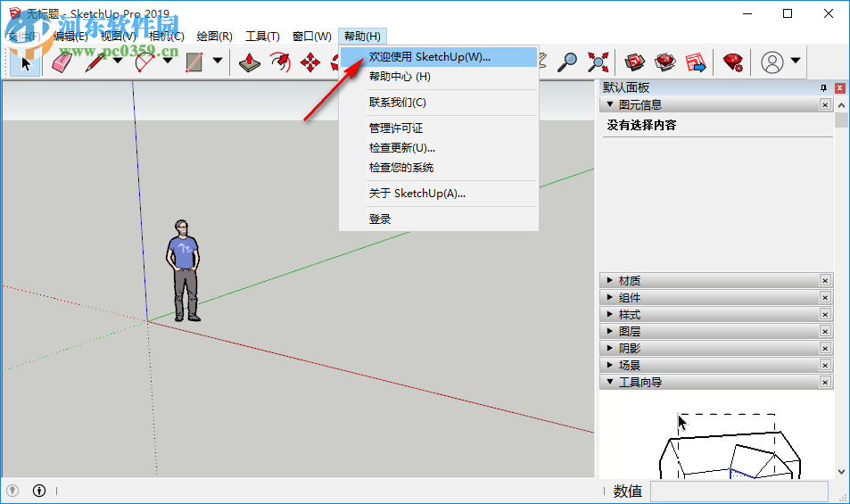Open the 窗口(W) menu
Image resolution: width=850 pixels, height=504 pixels.
pos(311,37)
